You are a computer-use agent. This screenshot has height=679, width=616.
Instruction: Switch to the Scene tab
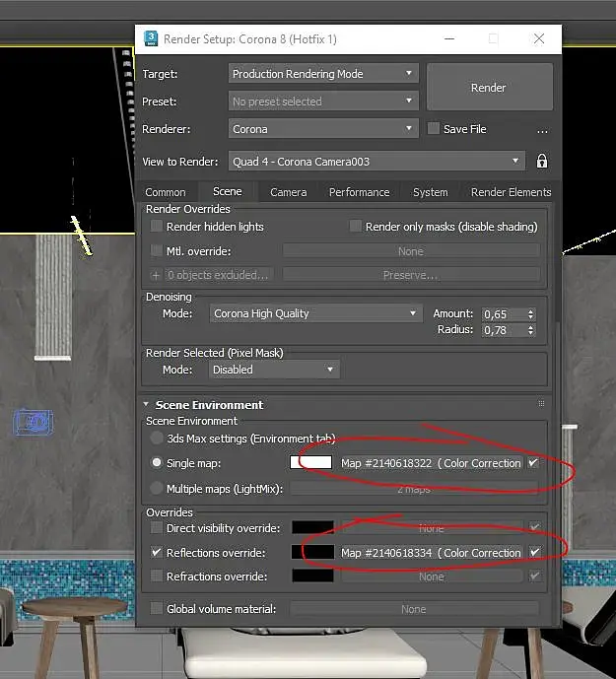228,191
